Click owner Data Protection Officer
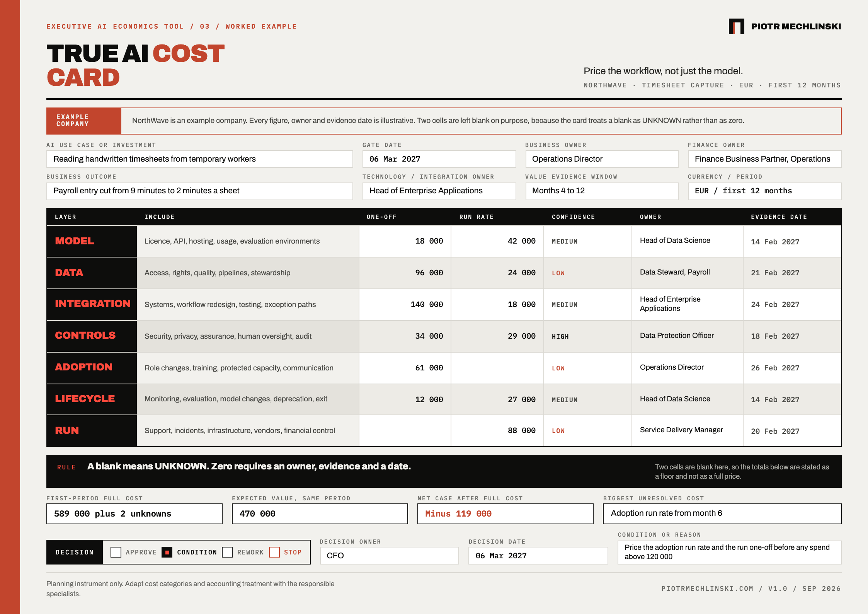 pyautogui.click(x=677, y=335)
